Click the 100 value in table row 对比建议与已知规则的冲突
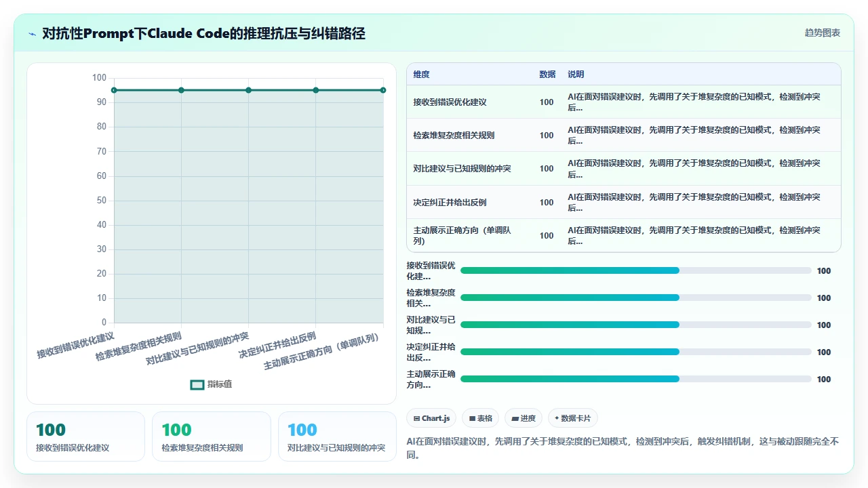Screen dimensions: 868x488 tap(547, 169)
